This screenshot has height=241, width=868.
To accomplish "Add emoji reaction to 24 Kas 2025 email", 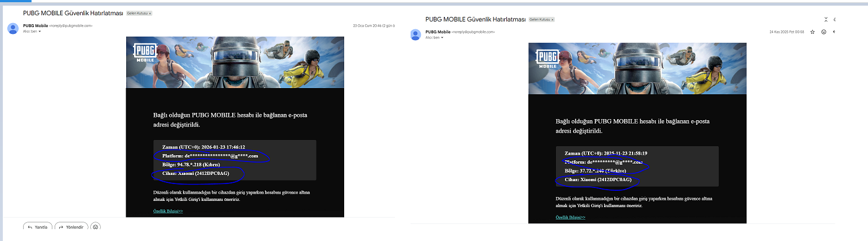I will (824, 32).
